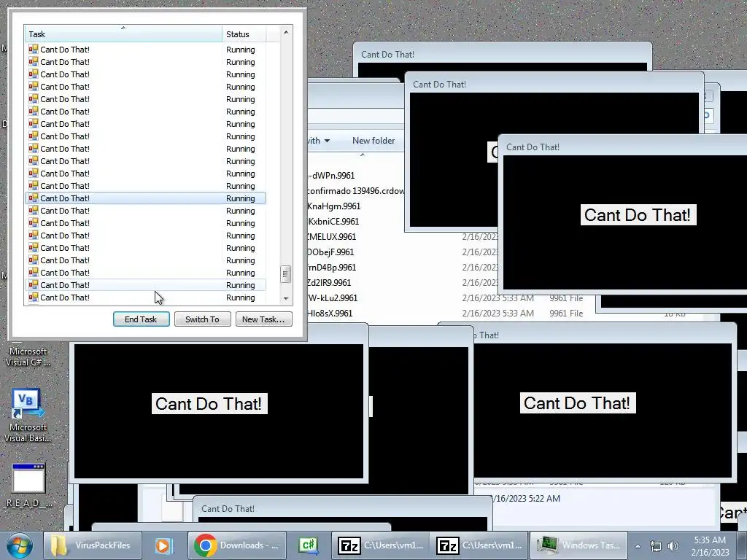The image size is (747, 560).
Task: Open the Visual C# taskbar icon
Action: pos(308,545)
